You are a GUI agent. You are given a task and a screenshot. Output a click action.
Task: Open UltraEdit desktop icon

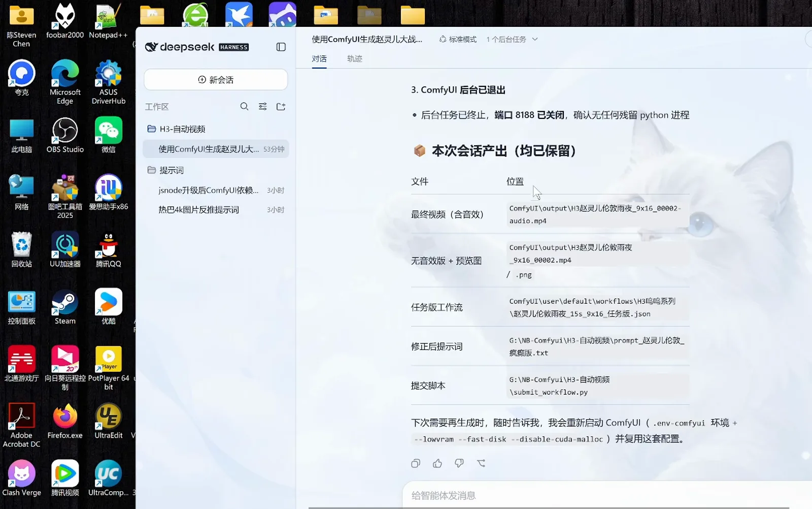(108, 421)
